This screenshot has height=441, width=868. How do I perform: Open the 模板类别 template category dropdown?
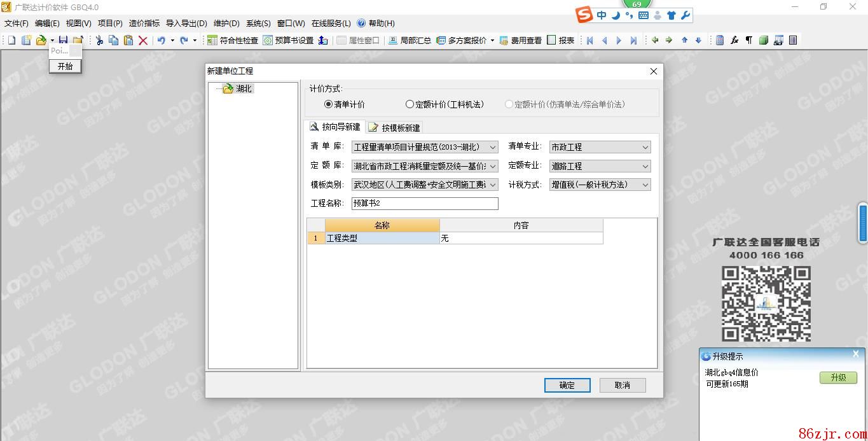493,185
